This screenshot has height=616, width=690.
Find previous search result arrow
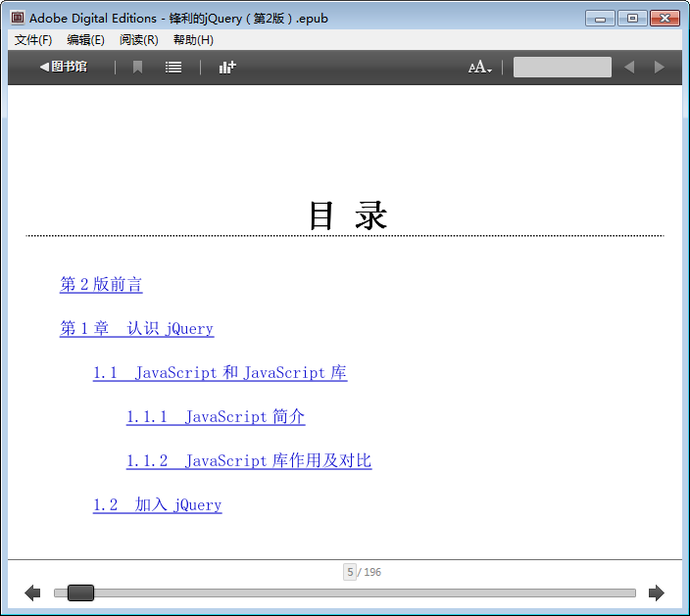(629, 68)
